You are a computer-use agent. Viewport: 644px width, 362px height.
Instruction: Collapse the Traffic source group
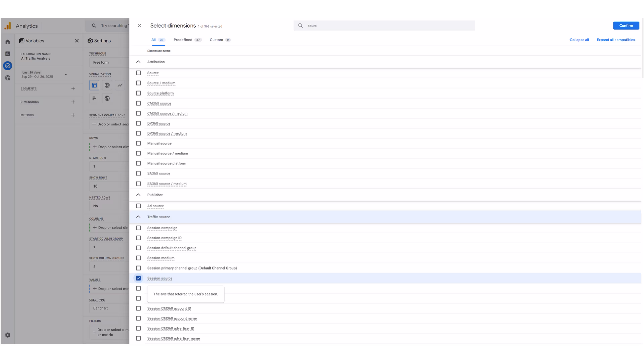[138, 217]
